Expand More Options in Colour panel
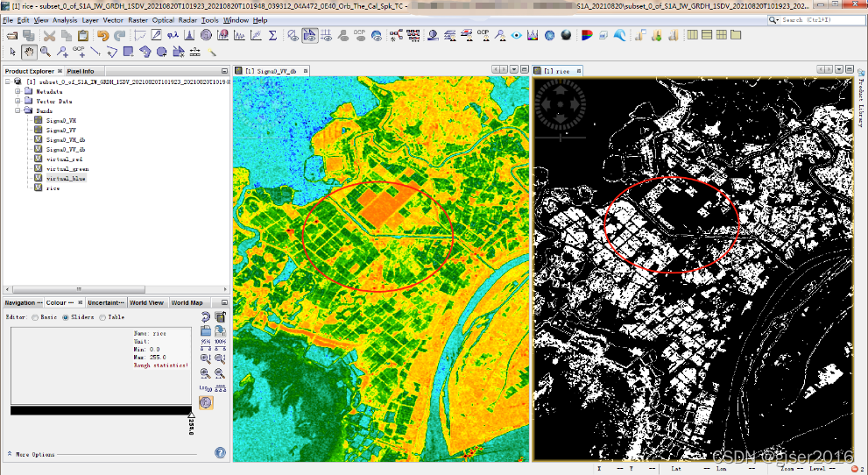This screenshot has height=475, width=868. click(10, 454)
